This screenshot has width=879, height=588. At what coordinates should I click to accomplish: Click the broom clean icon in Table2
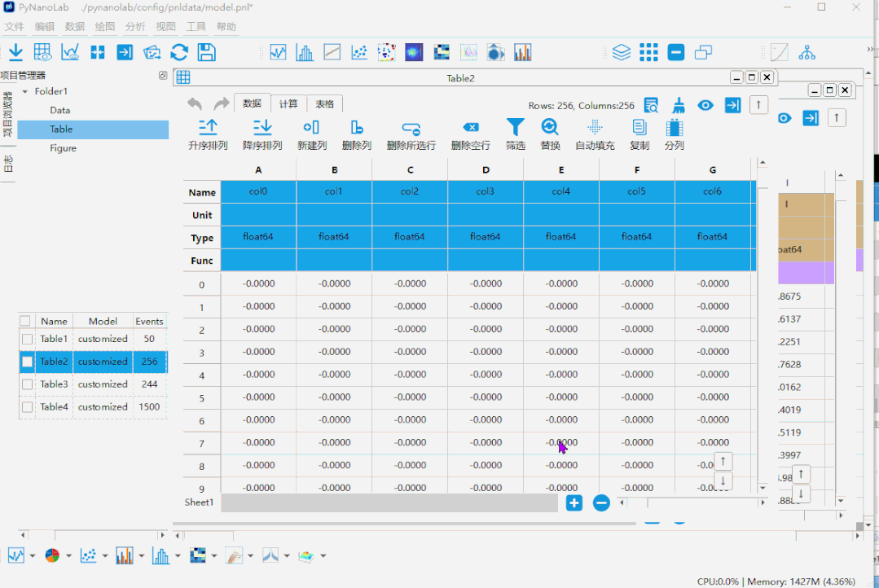tap(679, 105)
